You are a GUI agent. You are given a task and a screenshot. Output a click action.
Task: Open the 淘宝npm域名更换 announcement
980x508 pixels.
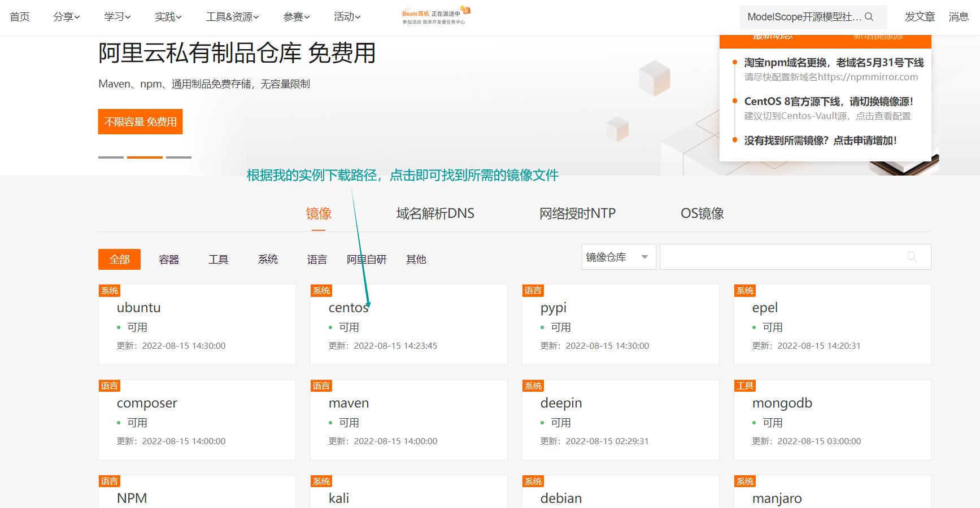pos(834,63)
